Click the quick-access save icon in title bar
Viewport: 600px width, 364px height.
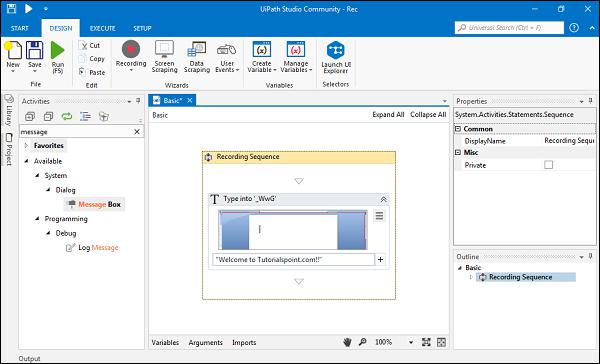point(11,8)
